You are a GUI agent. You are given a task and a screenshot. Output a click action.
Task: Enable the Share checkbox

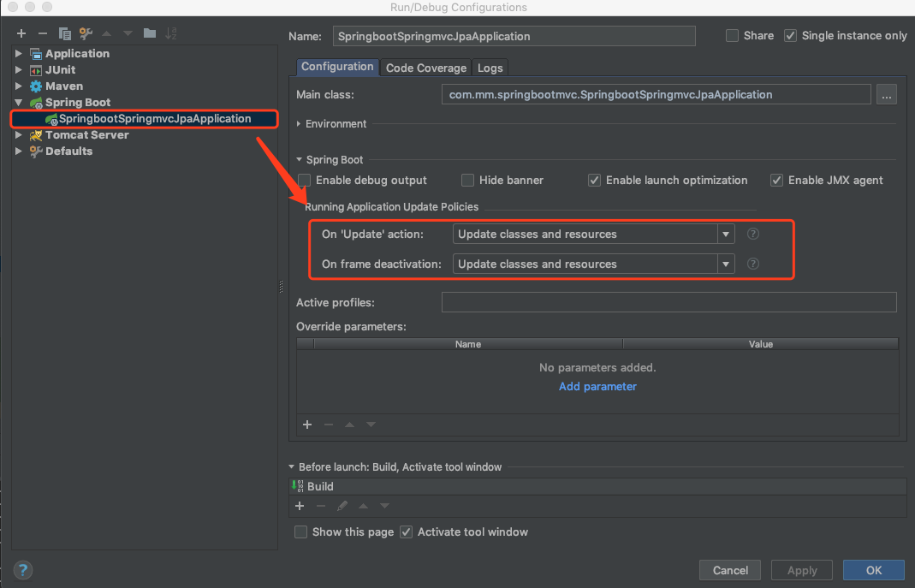732,35
